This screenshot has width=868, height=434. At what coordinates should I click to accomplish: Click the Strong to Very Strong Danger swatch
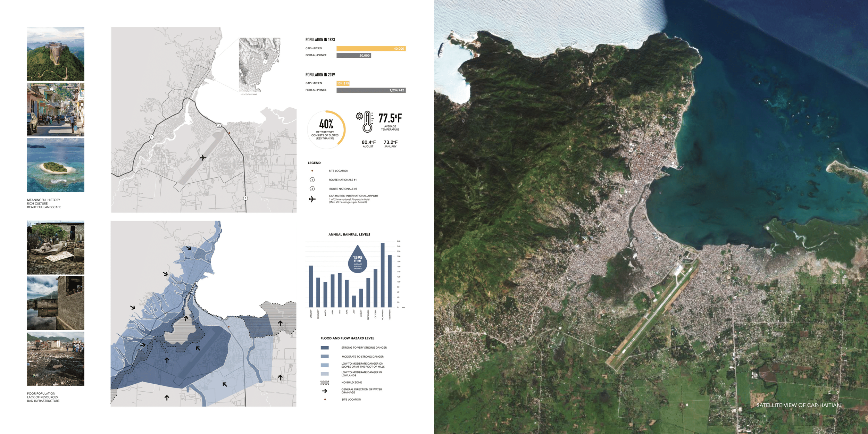click(325, 348)
